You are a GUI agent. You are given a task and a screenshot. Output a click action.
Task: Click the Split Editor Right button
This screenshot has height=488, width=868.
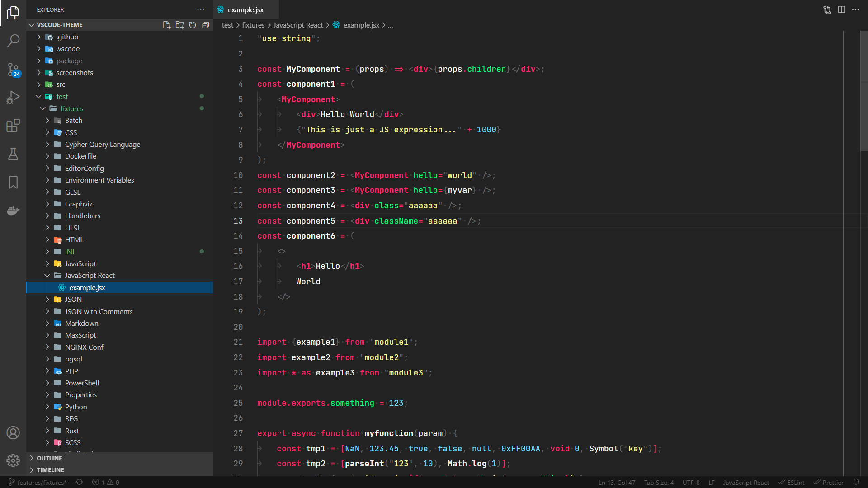point(841,9)
